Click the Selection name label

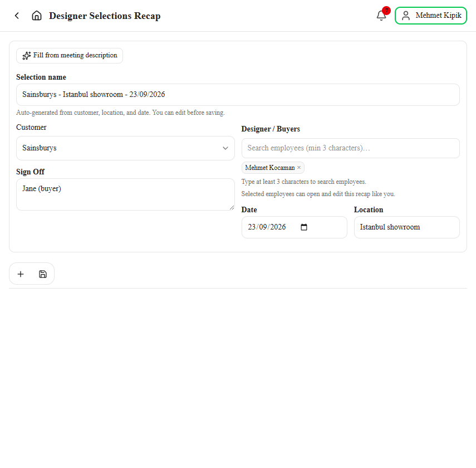(x=41, y=77)
